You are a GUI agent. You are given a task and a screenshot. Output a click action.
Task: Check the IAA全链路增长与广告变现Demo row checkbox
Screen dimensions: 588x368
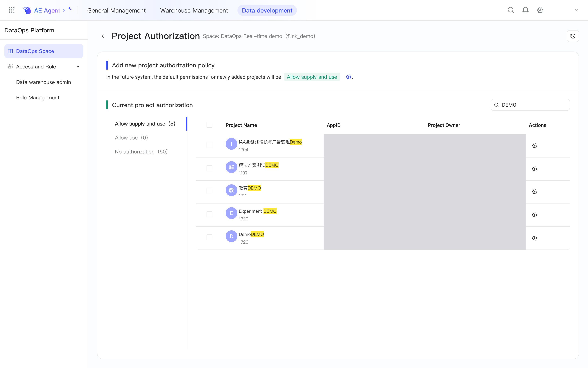click(x=209, y=145)
